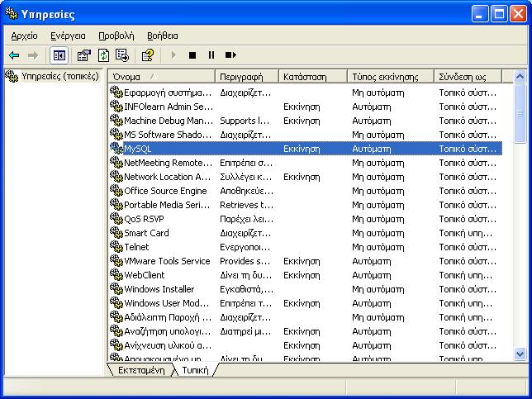532x399 pixels.
Task: Click the Restart Service icon
Action: (230, 55)
